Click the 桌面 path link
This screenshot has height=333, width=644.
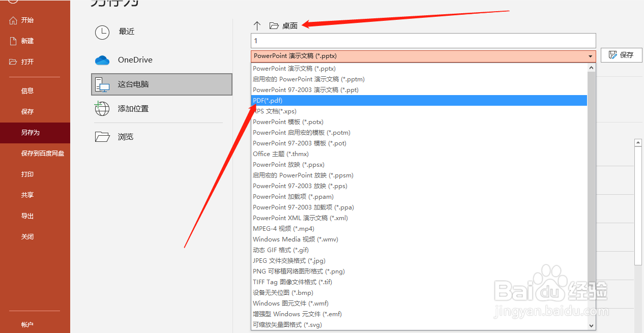coord(290,26)
